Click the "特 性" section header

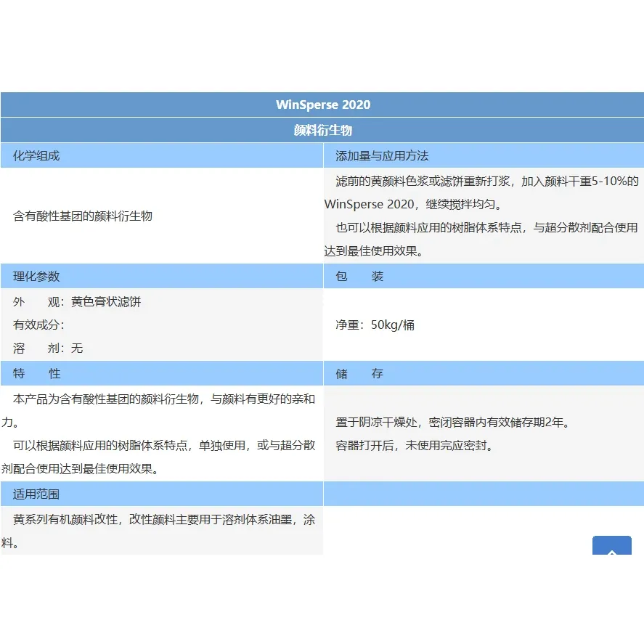162,373
